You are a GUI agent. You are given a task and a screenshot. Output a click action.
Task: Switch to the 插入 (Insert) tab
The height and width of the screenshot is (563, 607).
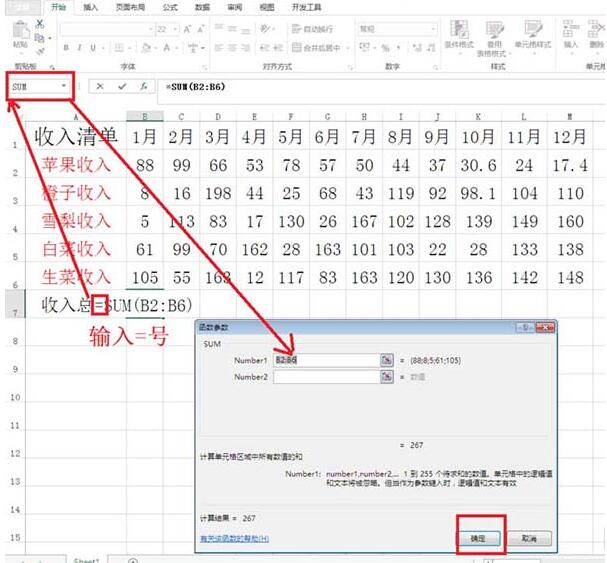pyautogui.click(x=91, y=7)
